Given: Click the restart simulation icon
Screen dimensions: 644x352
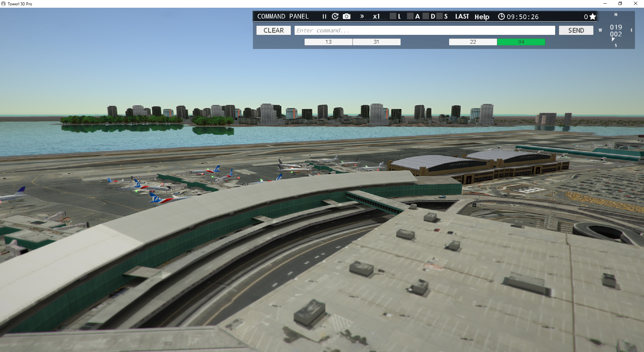Looking at the screenshot, I should (x=335, y=16).
